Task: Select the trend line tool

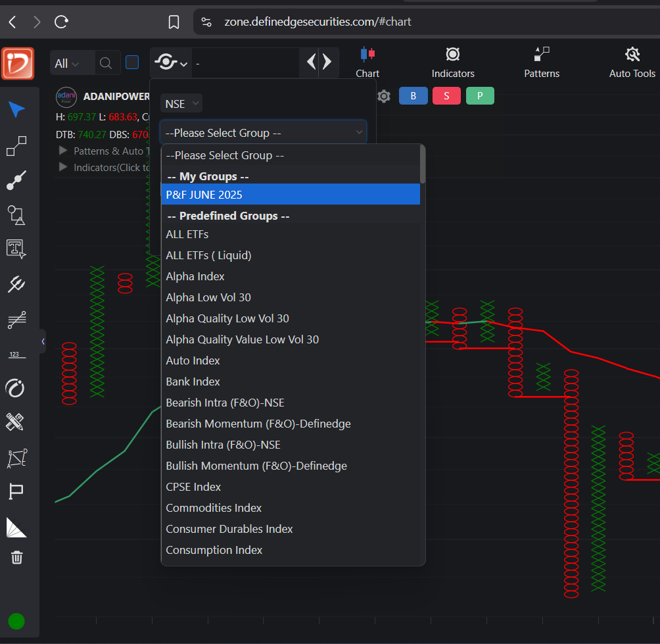Action: [16, 180]
